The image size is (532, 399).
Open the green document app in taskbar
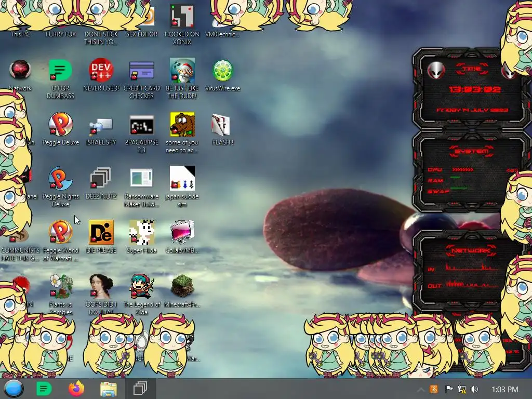tap(44, 389)
